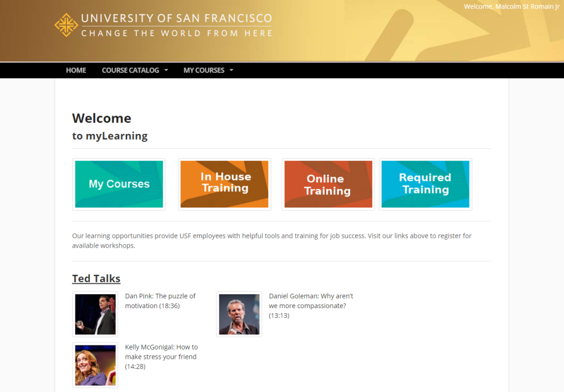
Task: Expand the My Courses dropdown arrow
Action: [x=231, y=70]
